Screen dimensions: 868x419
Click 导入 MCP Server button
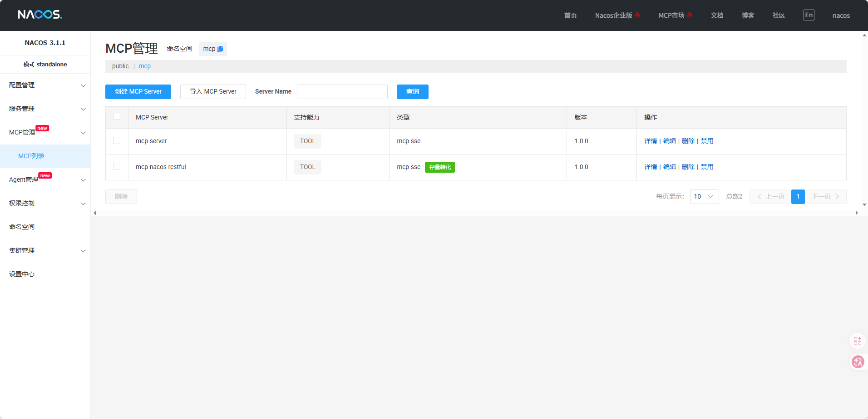pos(213,92)
